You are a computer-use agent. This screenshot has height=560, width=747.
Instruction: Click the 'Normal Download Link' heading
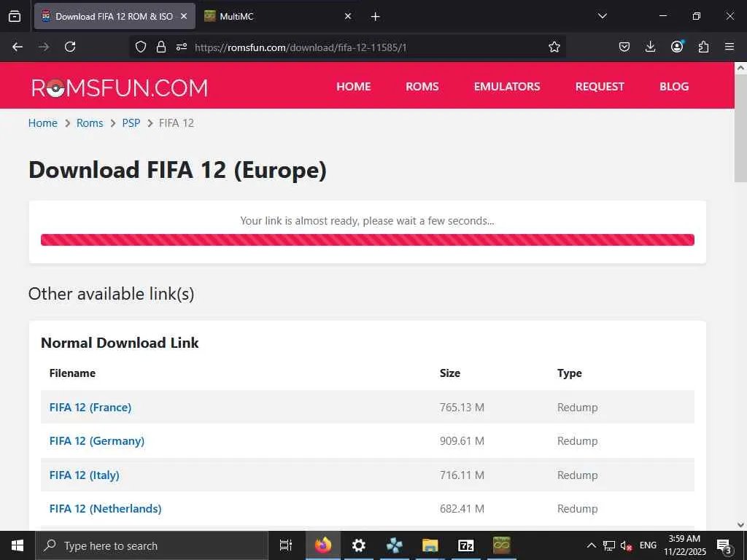pos(120,343)
